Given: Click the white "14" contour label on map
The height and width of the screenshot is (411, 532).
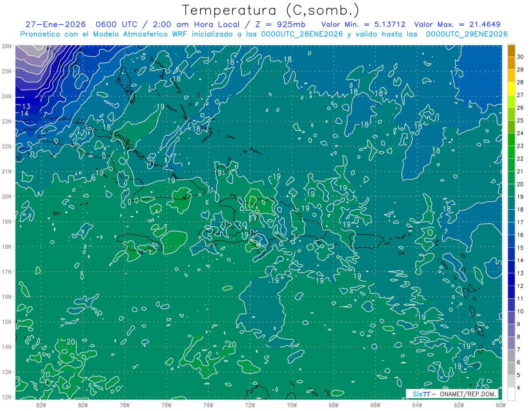Looking at the screenshot, I should coord(24,114).
